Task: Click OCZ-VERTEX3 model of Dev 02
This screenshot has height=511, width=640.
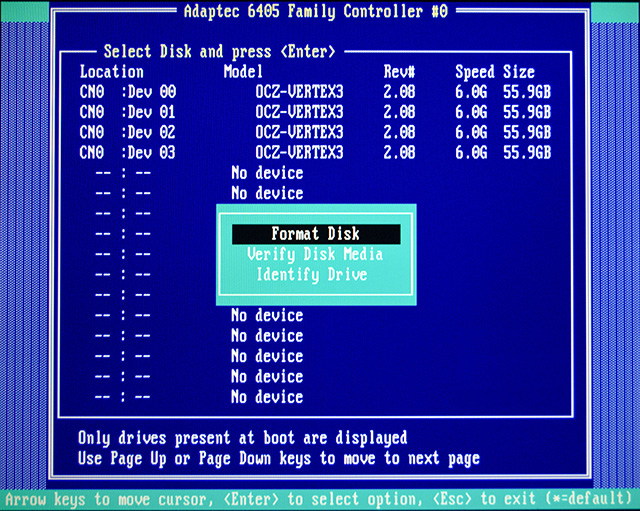Action: click(300, 132)
